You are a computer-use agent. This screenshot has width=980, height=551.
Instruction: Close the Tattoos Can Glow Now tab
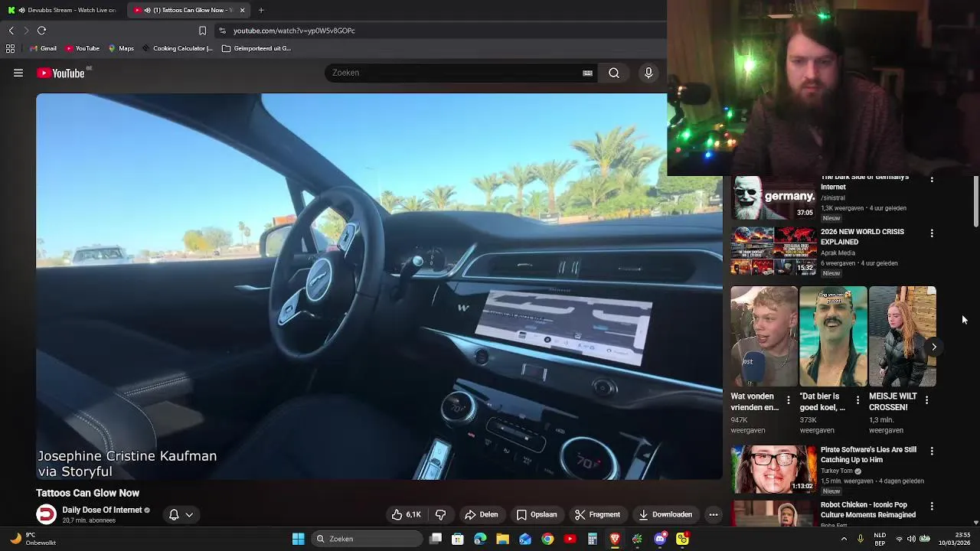[243, 10]
